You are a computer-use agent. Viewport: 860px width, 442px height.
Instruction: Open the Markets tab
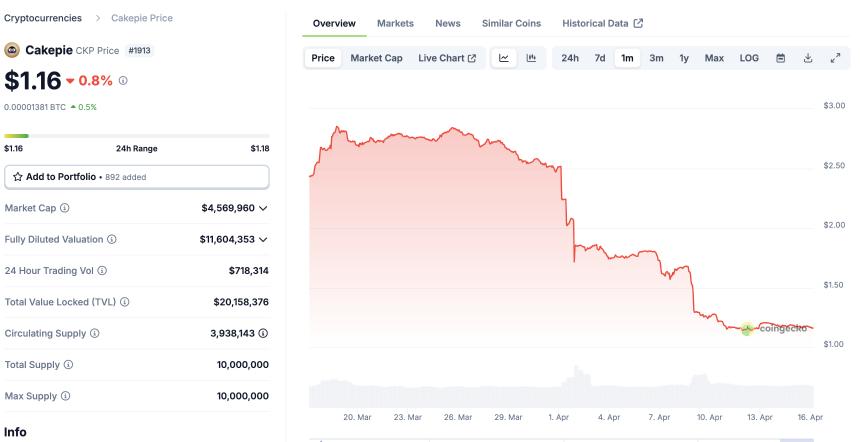(395, 23)
